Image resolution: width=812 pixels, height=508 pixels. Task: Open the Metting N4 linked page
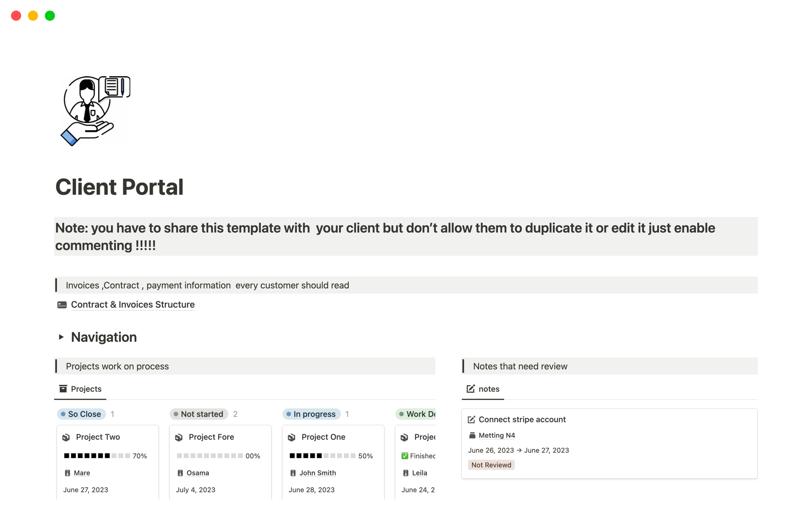click(497, 435)
